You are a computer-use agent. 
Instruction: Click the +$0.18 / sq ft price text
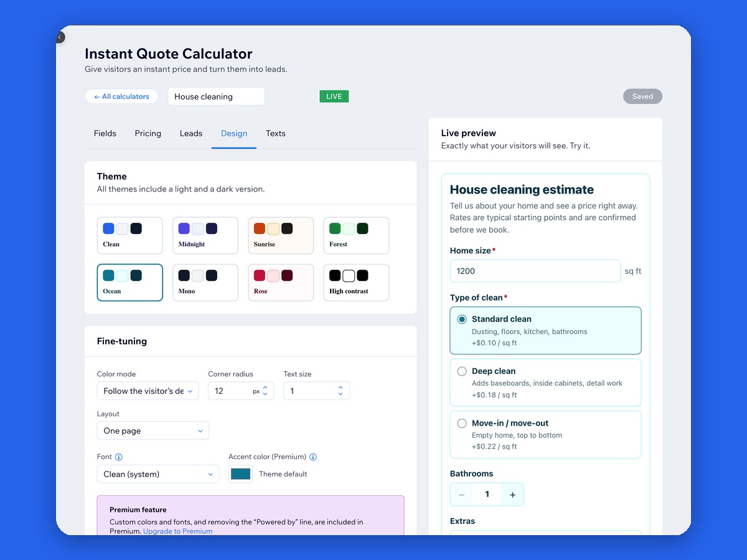494,395
